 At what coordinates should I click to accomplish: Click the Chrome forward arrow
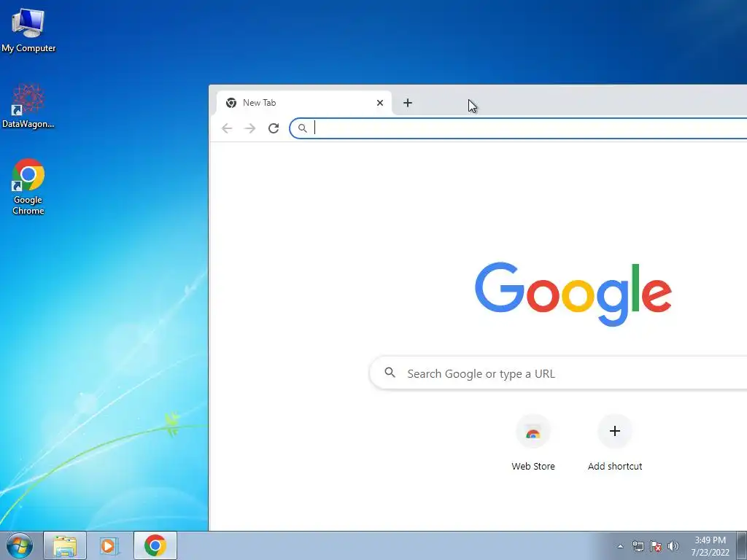(x=249, y=128)
